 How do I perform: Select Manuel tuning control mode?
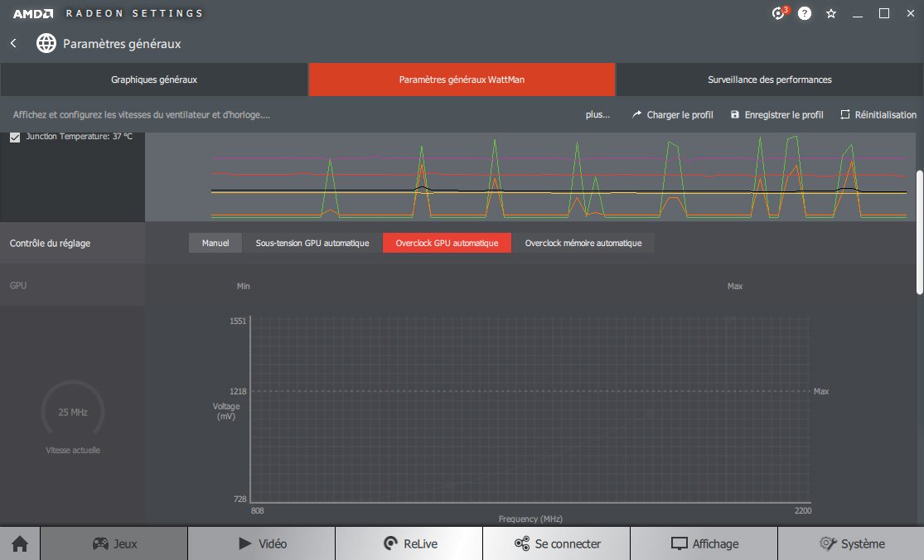(215, 244)
